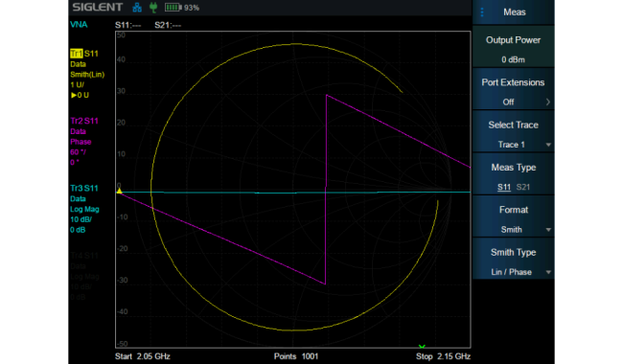Image resolution: width=623 pixels, height=364 pixels.
Task: Select the highlighted Tr1 trace label
Action: (77, 54)
